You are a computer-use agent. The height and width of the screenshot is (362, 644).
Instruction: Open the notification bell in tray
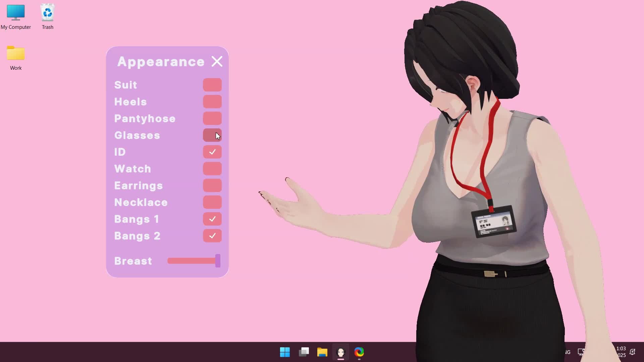click(632, 352)
